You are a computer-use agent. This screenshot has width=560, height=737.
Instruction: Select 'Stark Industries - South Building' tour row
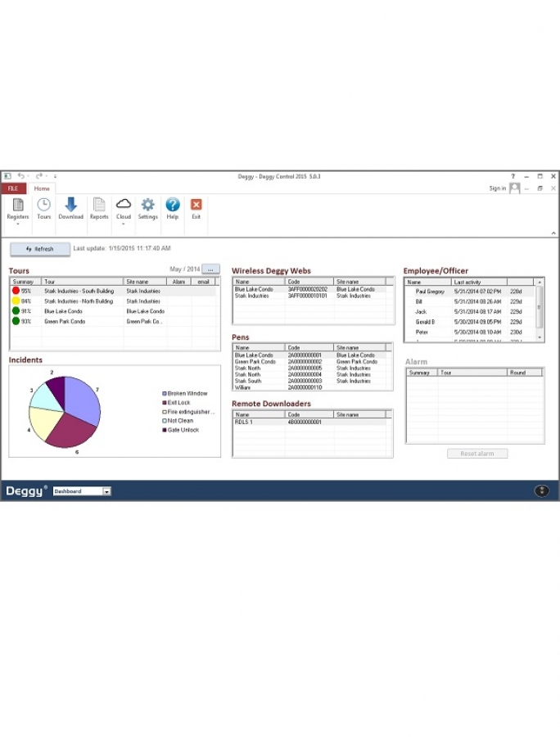pos(113,291)
